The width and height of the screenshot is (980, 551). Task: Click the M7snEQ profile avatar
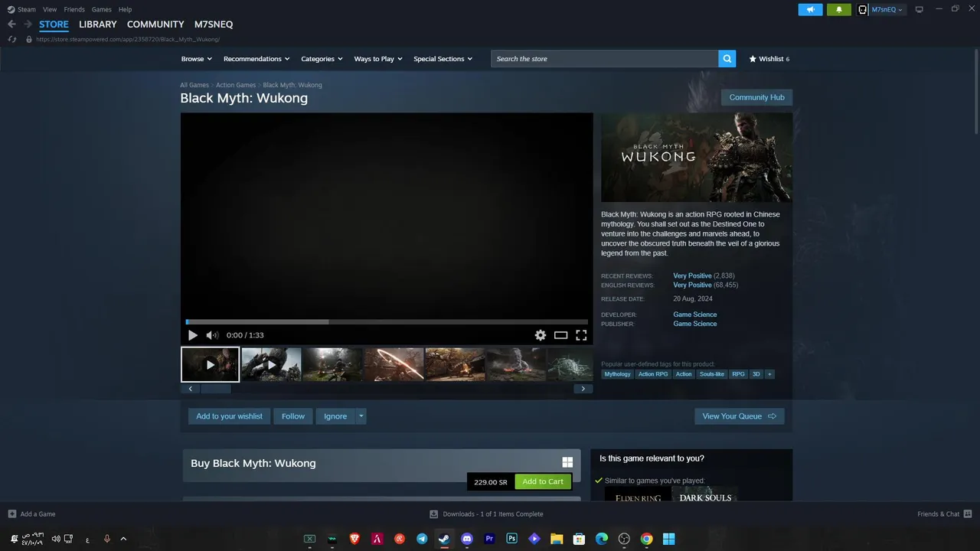(x=863, y=10)
